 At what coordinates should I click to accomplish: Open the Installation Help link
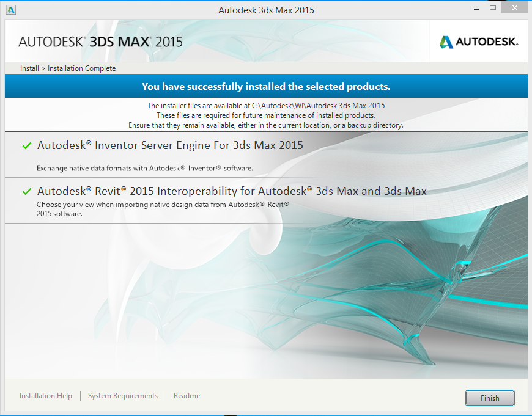click(x=46, y=396)
